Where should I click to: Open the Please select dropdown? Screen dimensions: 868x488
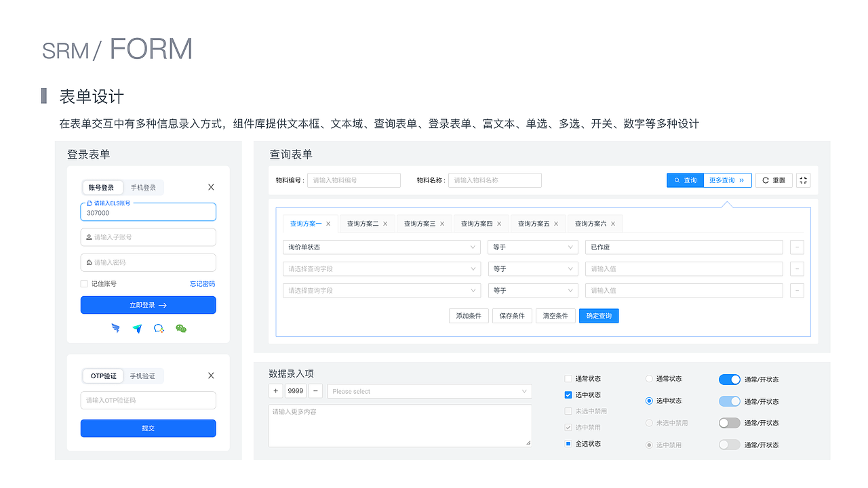pyautogui.click(x=429, y=391)
